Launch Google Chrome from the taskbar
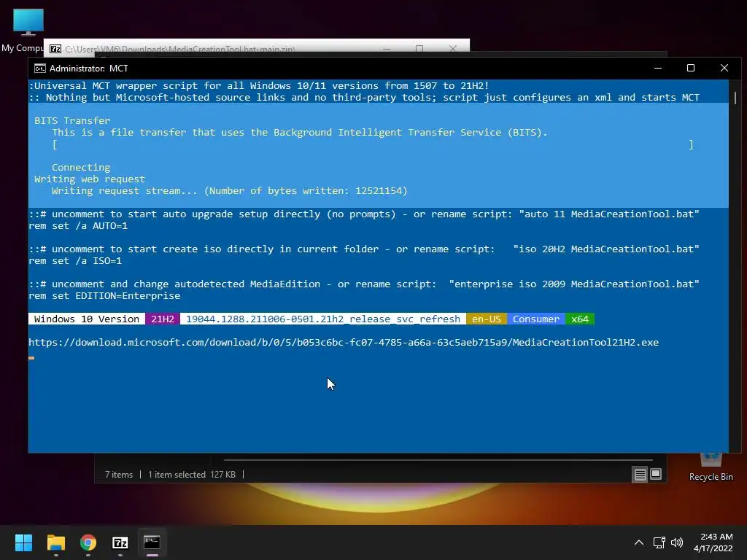This screenshot has height=560, width=747. click(x=88, y=542)
